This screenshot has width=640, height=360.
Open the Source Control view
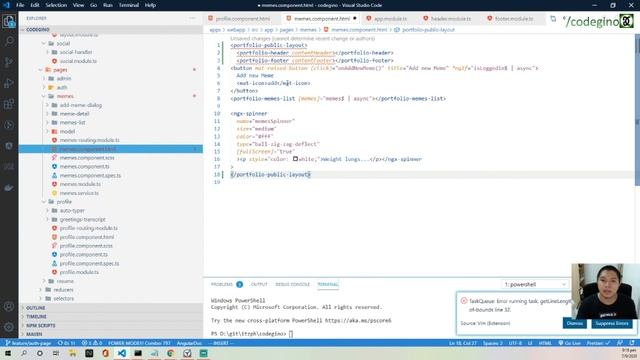[9, 62]
